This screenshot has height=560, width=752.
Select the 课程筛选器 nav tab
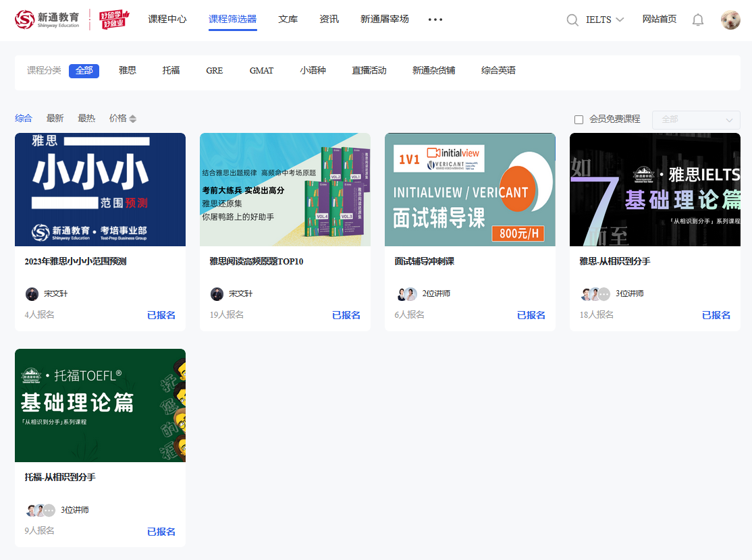click(x=233, y=19)
